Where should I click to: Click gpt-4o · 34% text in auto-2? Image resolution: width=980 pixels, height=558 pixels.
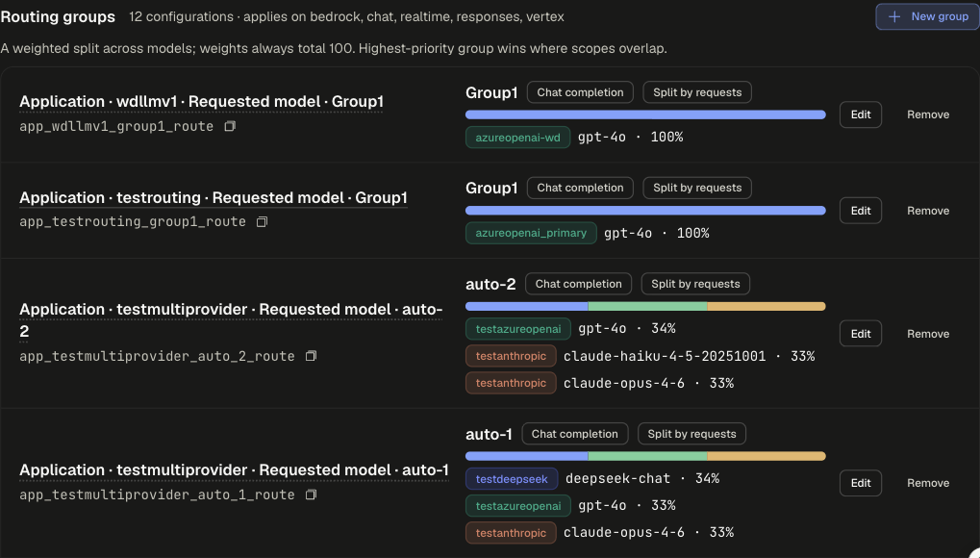point(627,328)
